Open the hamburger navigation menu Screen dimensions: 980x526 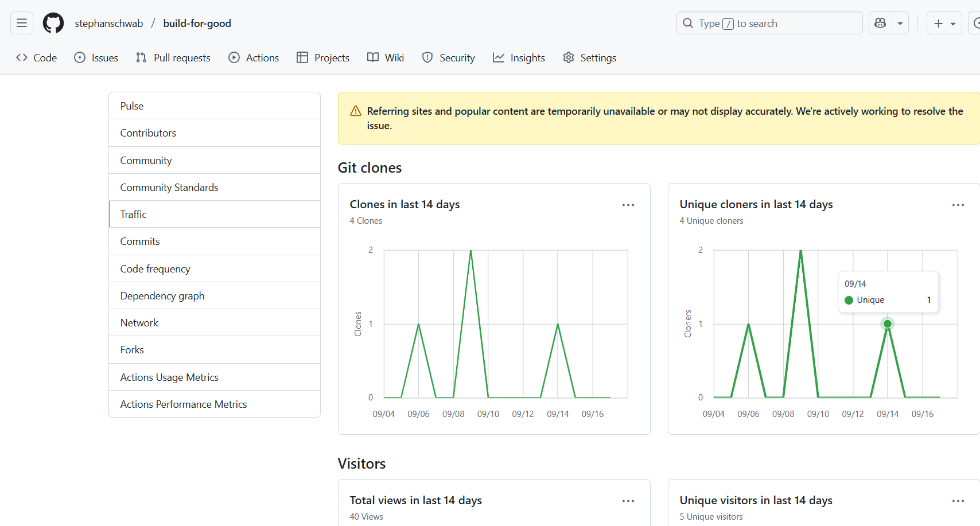click(x=22, y=24)
